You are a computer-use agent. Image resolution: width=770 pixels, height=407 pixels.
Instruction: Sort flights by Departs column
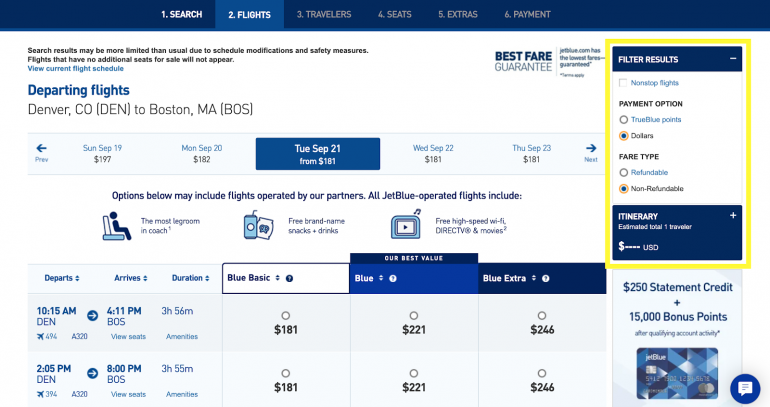click(x=61, y=278)
